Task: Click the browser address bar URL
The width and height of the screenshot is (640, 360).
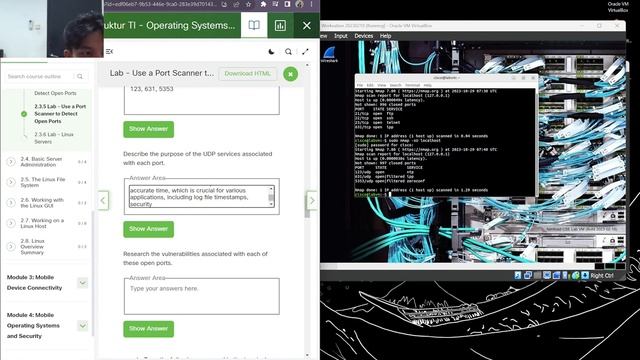Action: (160, 4)
